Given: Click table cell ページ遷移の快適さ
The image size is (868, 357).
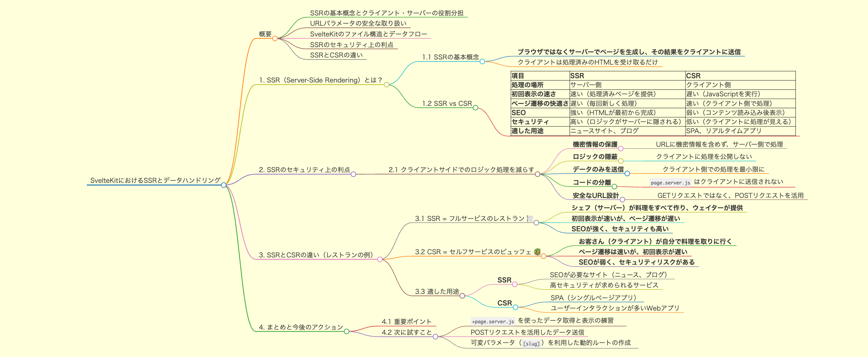Looking at the screenshot, I should [x=540, y=104].
